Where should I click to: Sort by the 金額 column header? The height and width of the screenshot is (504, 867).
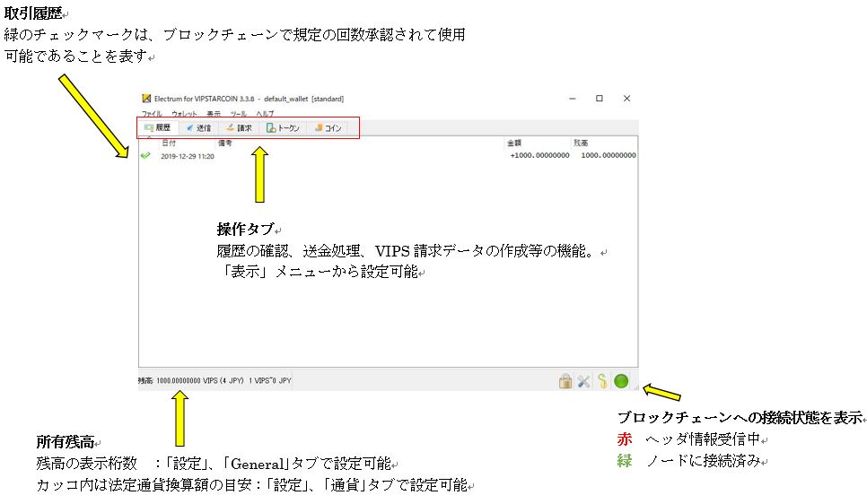pos(514,143)
